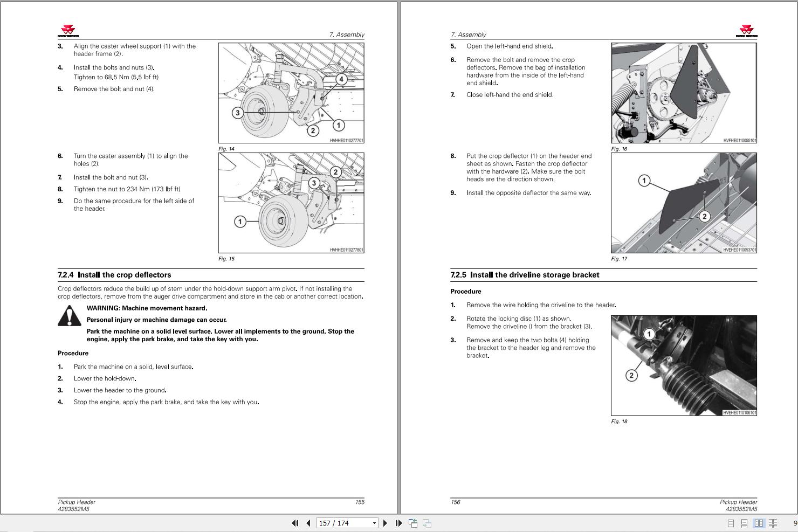The height and width of the screenshot is (532, 798).
Task: Click 'Install the opposite deflector the same way.'
Action: [529, 193]
